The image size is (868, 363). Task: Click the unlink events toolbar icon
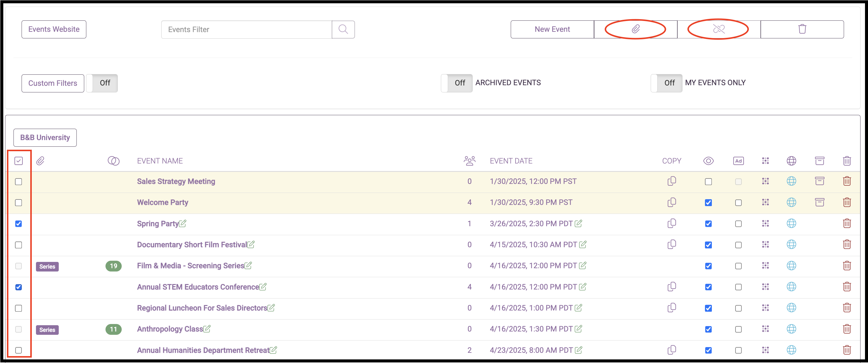pos(718,29)
